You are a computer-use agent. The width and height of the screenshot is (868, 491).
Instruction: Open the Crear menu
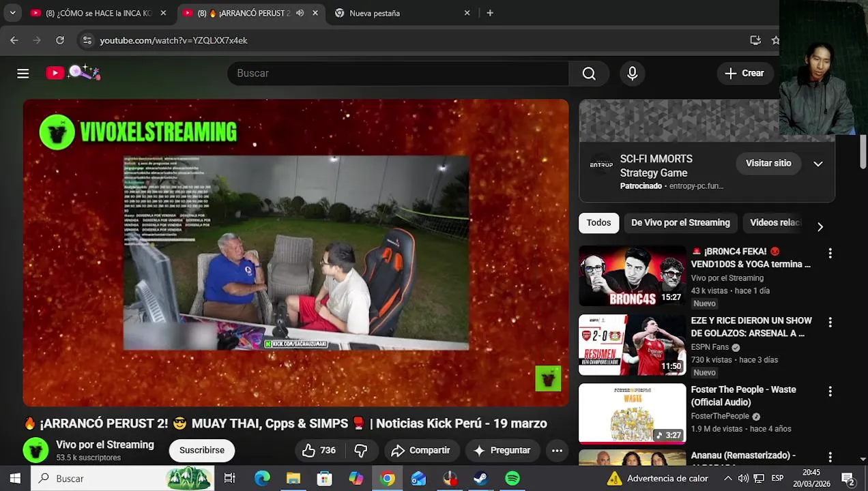(744, 73)
